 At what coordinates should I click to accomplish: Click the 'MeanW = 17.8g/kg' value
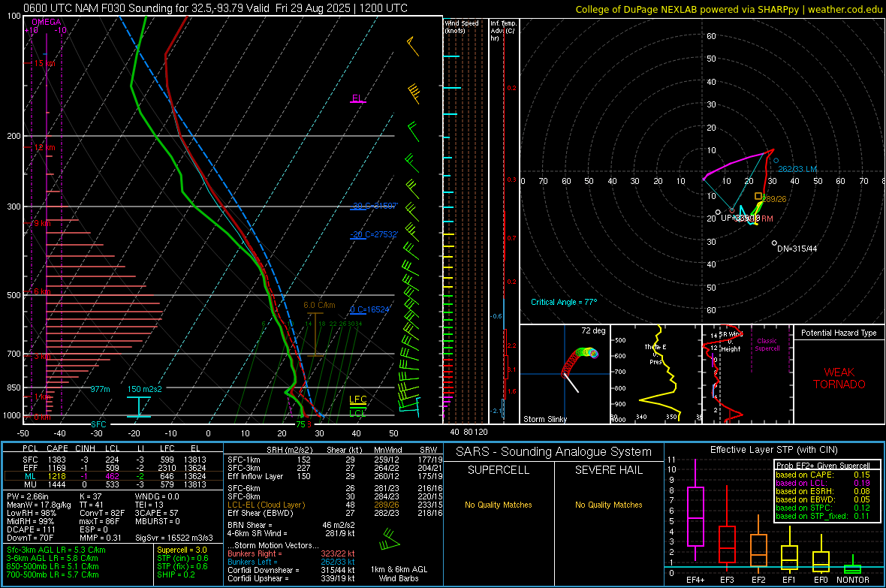point(39,505)
